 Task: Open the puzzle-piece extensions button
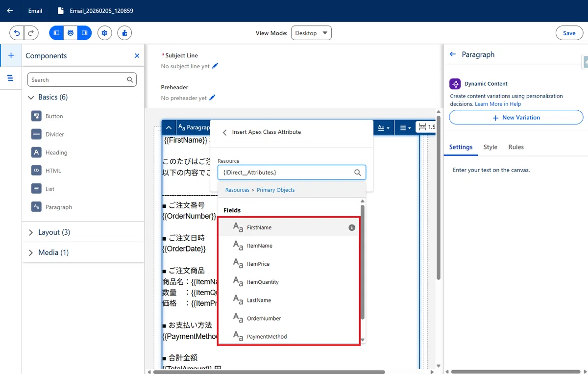pos(124,33)
